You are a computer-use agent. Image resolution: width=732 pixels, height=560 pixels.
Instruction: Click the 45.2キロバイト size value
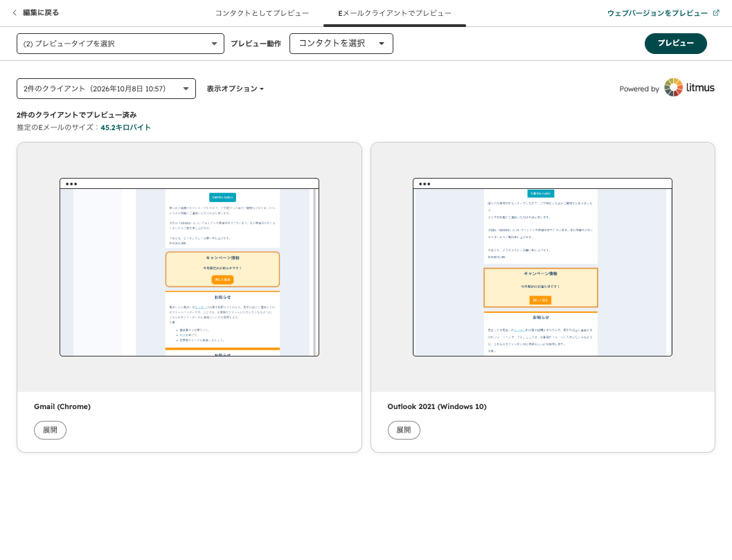pyautogui.click(x=125, y=127)
